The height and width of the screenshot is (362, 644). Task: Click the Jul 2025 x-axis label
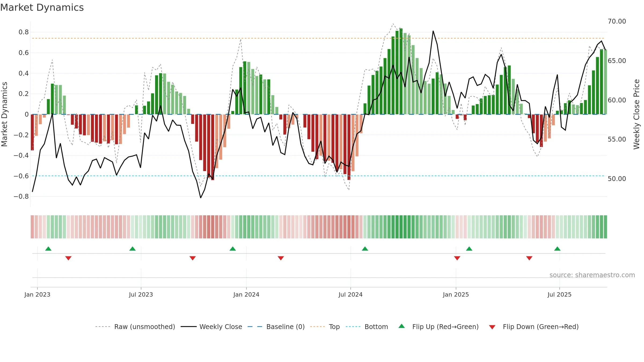coord(559,294)
